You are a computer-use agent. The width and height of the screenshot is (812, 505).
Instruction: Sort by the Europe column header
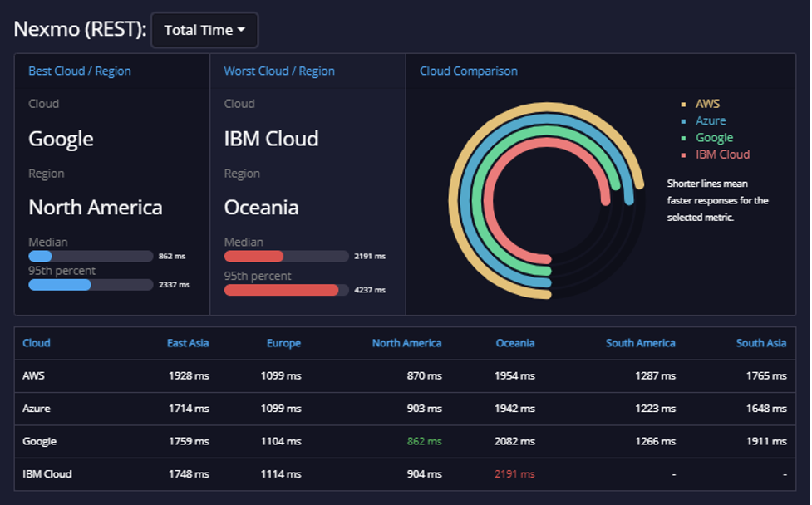point(283,343)
